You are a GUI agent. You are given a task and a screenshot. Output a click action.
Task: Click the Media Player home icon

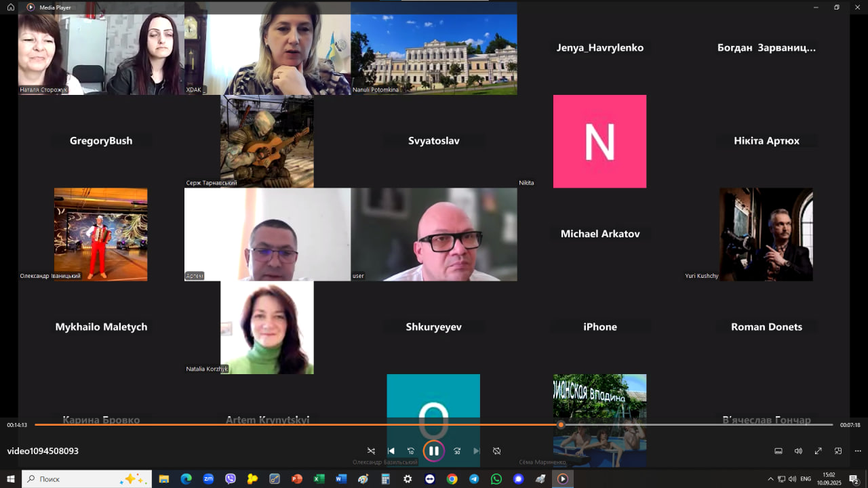click(11, 7)
